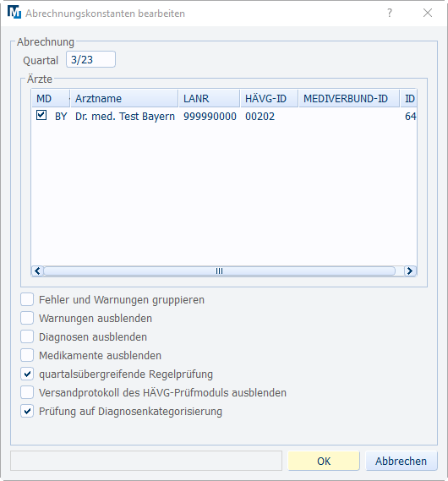
Task: Uncheck Prüfung auf Diagnosenkategorisierung
Action: tap(27, 411)
